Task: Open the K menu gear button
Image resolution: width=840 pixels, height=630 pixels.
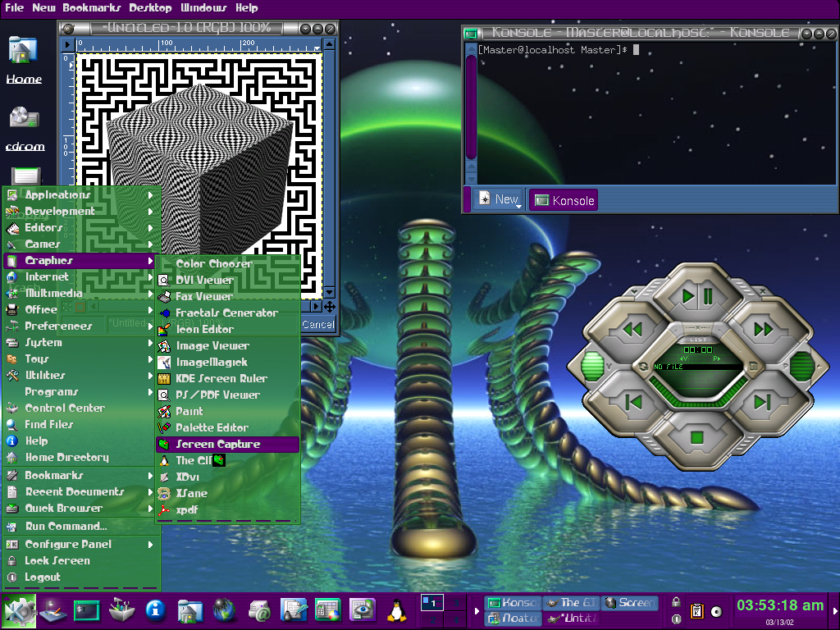Action: click(x=19, y=610)
